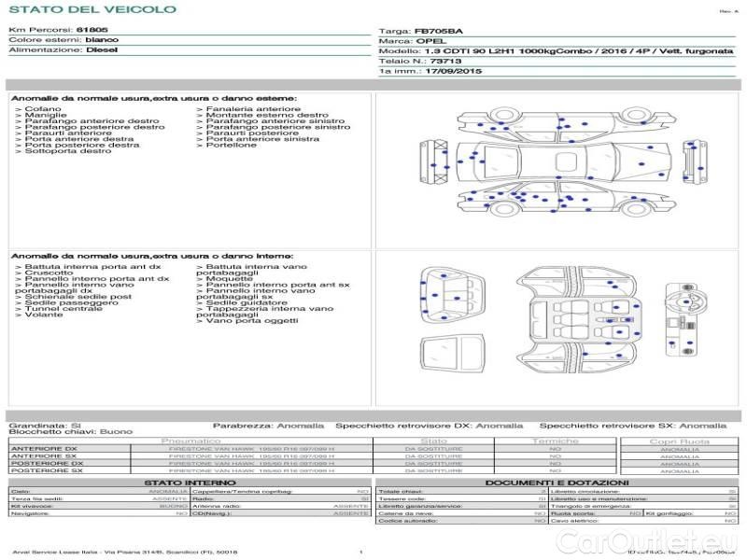The width and height of the screenshot is (747, 560).
Task: Click the "Copri Ruota" column header
Action: tap(680, 441)
